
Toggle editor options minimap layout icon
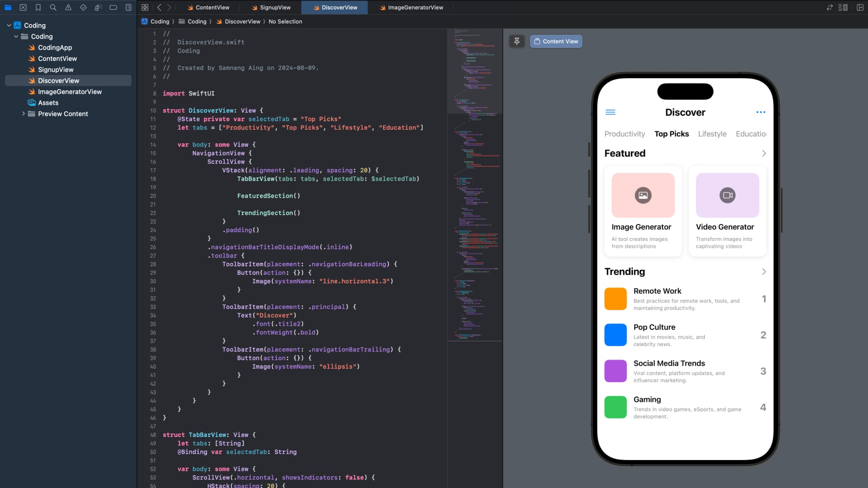pyautogui.click(x=843, y=7)
